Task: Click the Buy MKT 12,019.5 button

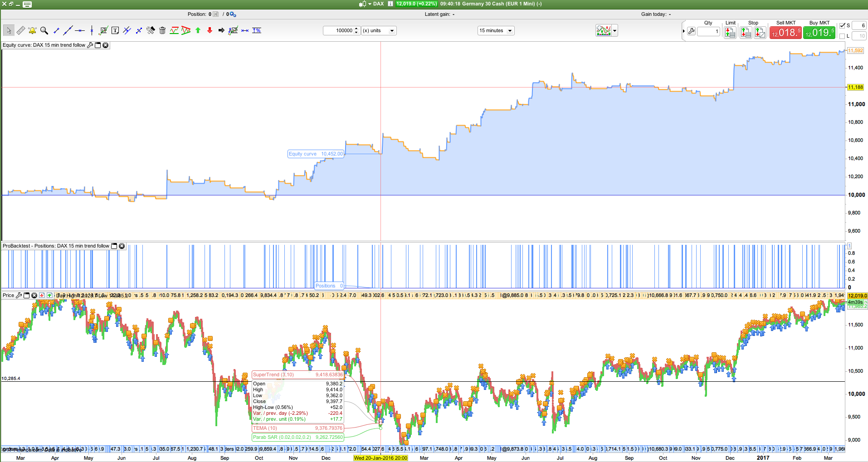Action: [819, 32]
